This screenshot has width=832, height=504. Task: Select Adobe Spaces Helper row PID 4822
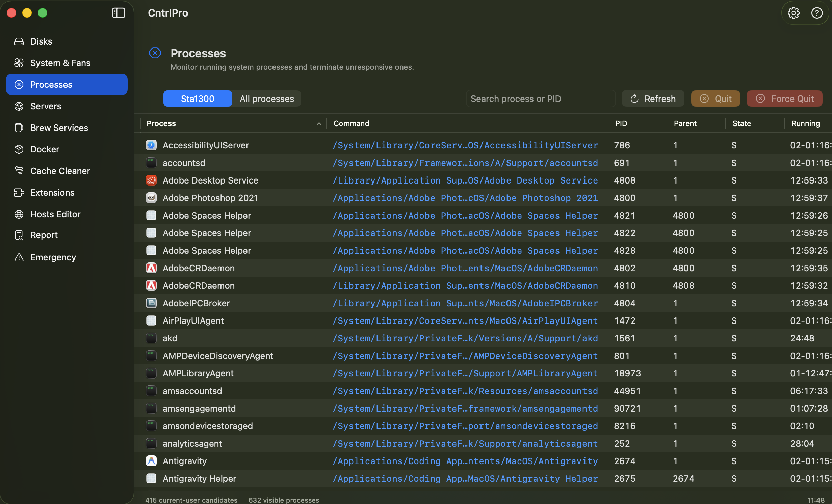483,233
